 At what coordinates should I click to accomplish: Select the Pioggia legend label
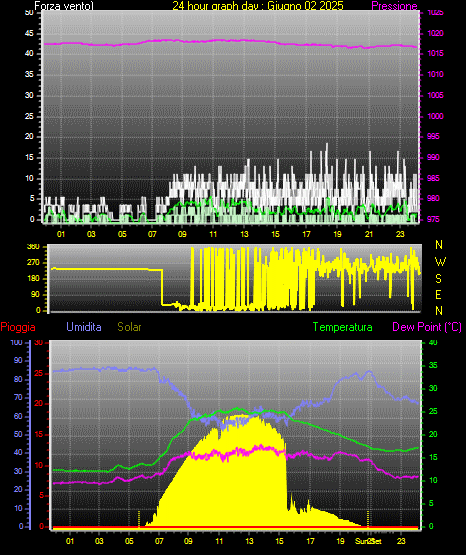coord(18,327)
